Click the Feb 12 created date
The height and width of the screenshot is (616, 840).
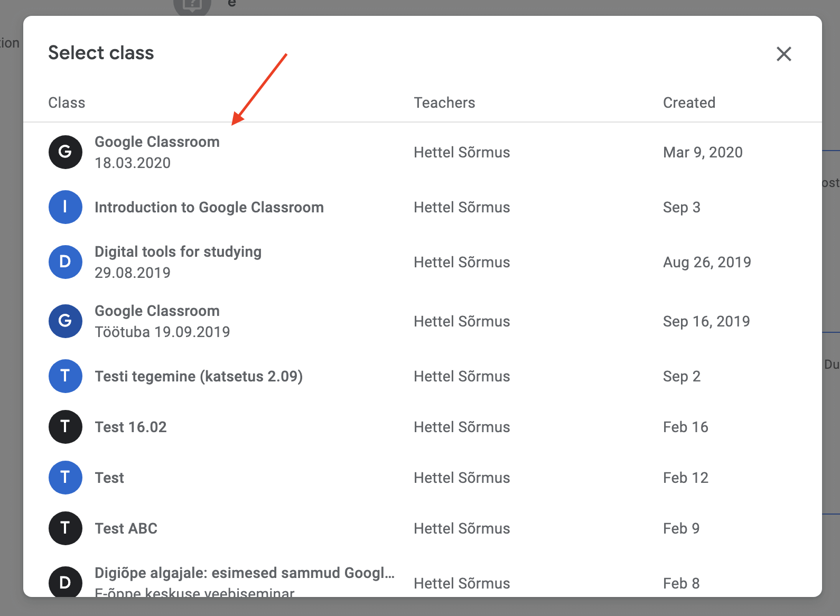685,478
